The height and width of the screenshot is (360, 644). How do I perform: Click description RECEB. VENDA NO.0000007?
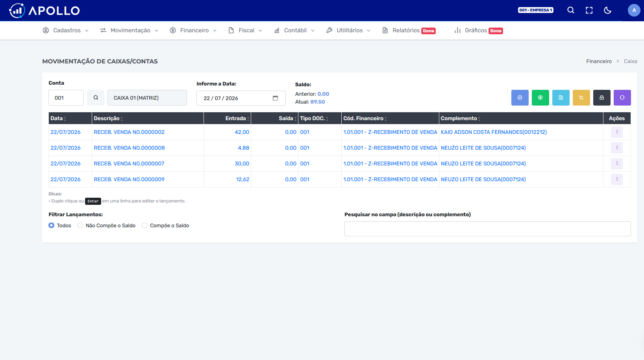(129, 163)
